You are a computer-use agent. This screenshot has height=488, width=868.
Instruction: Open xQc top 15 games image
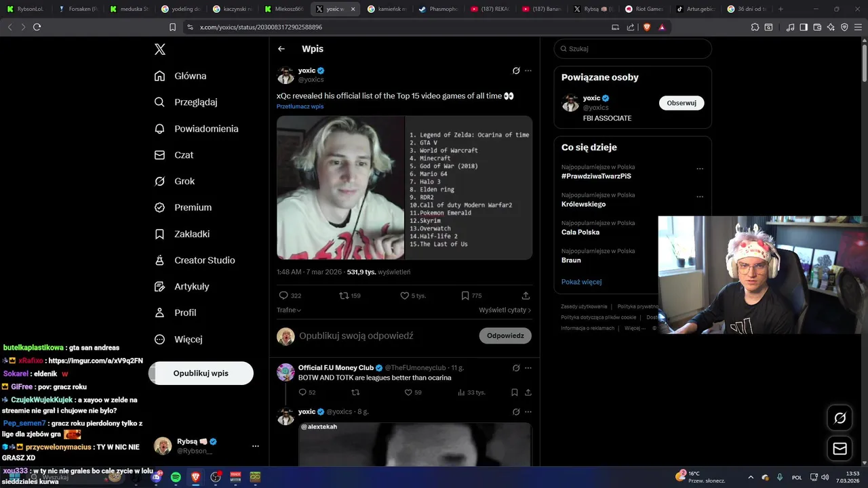coord(404,188)
